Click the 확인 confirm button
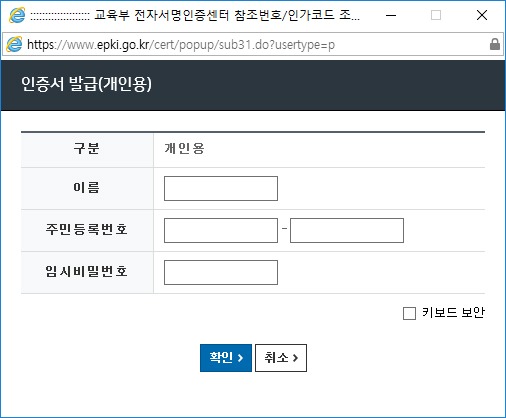Screen dimensions: 506x418 [x=226, y=358]
